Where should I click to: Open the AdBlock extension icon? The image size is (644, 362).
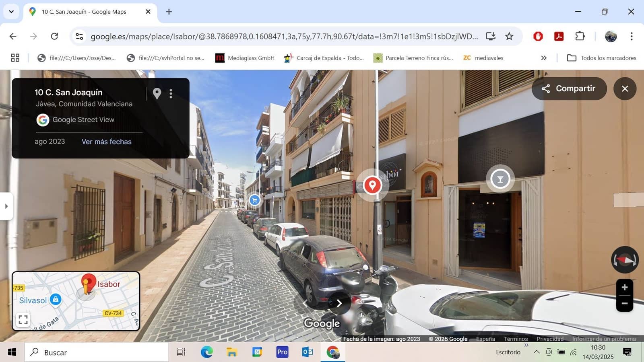pos(538,36)
